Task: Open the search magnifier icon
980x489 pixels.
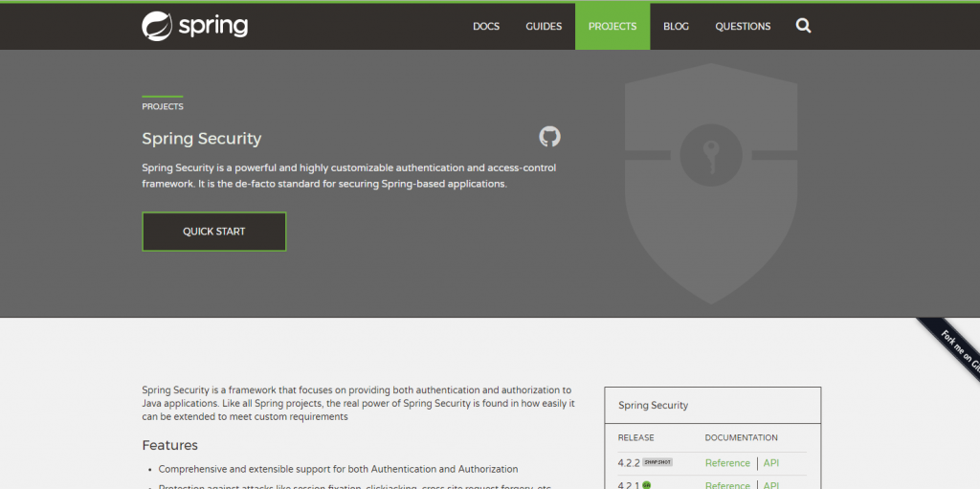Action: point(803,26)
